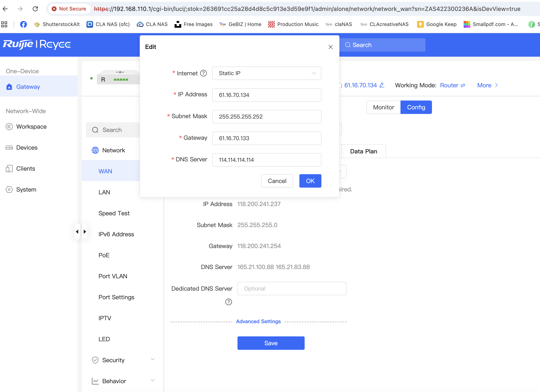Click the DNS Server input field
This screenshot has width=540, height=392.
pyautogui.click(x=266, y=160)
